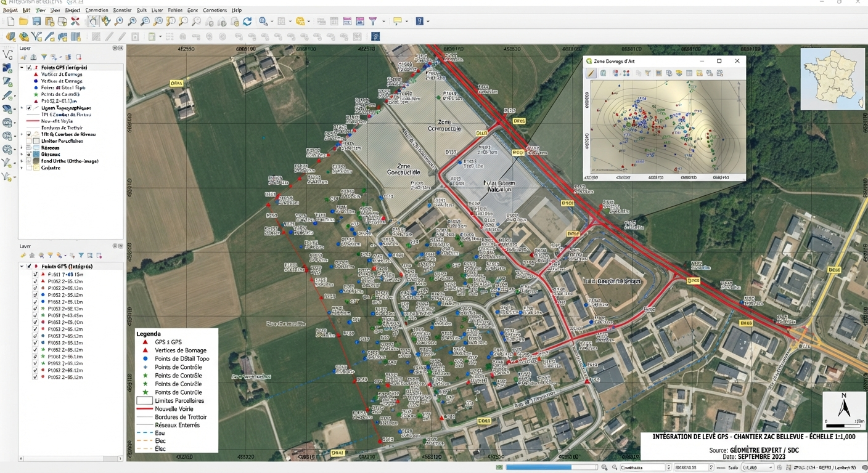The image size is (868, 473).
Task: Open the first menu in the menu bar
Action: tap(10, 10)
